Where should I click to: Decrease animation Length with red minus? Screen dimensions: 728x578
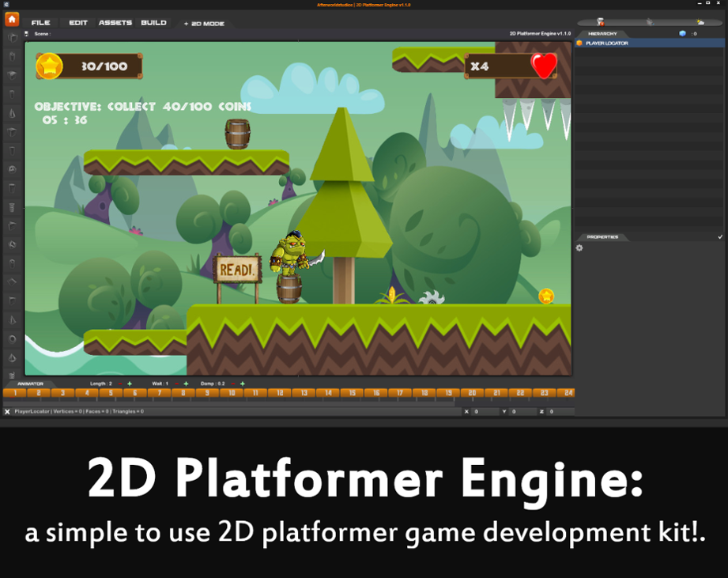point(120,383)
